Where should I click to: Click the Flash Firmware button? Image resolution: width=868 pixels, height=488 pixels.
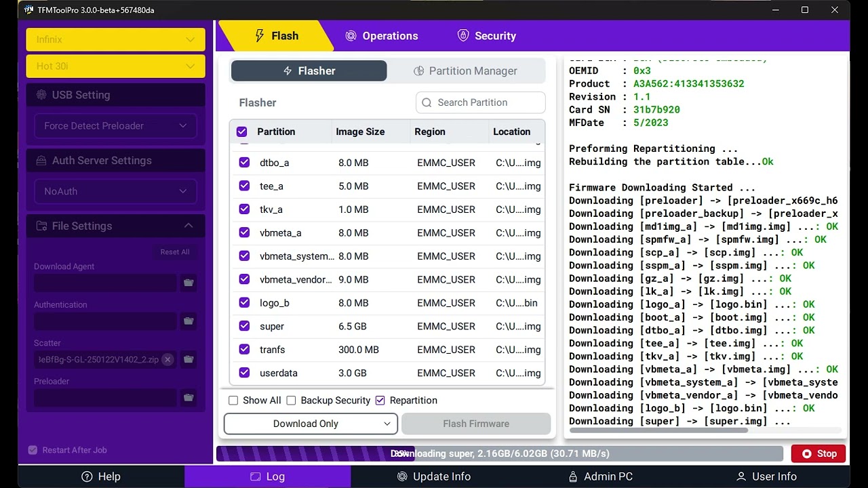coord(476,424)
